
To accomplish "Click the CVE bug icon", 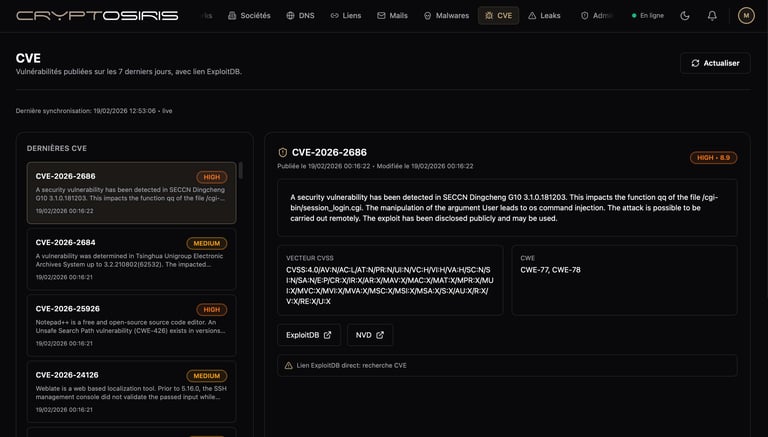I will 489,16.
